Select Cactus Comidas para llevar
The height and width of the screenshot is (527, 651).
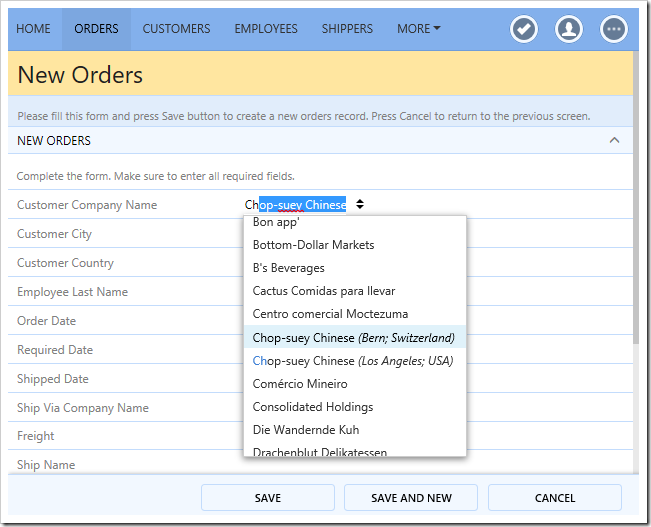click(x=355, y=291)
